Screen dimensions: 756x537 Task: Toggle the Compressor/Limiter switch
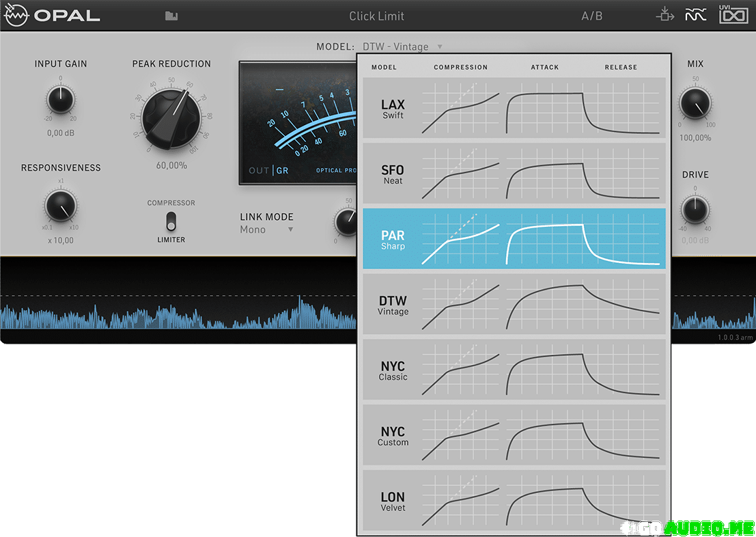click(171, 221)
